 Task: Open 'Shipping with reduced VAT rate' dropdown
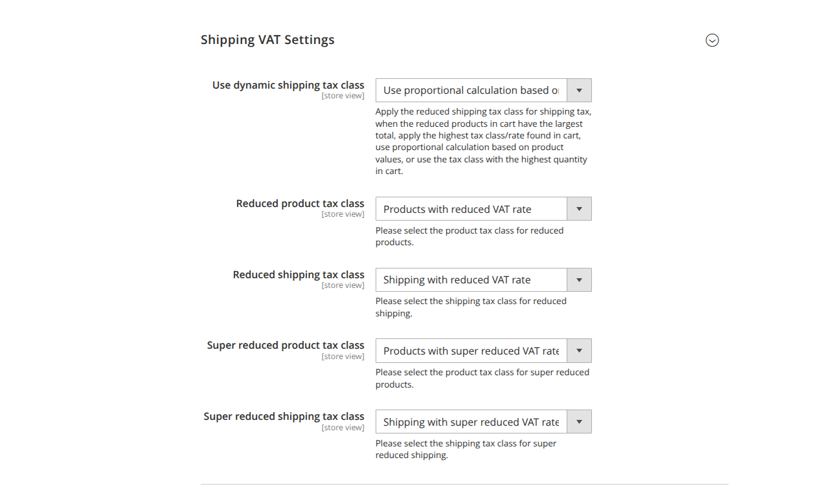pos(483,280)
